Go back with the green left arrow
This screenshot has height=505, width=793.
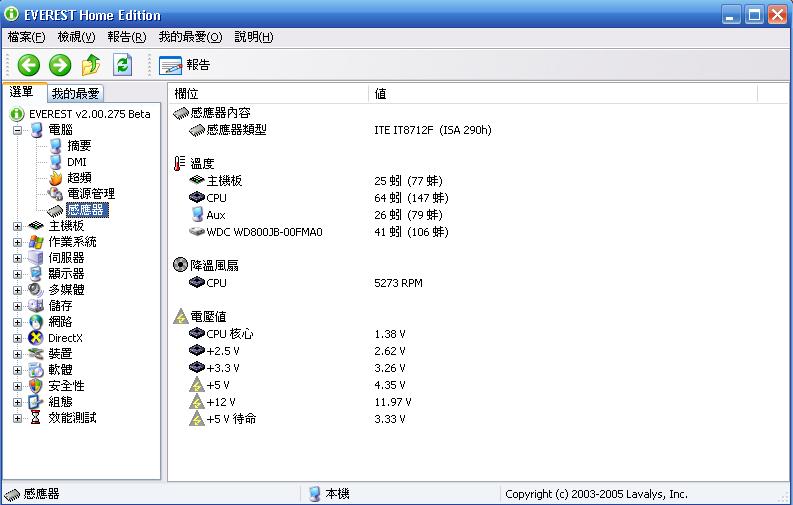click(x=29, y=65)
